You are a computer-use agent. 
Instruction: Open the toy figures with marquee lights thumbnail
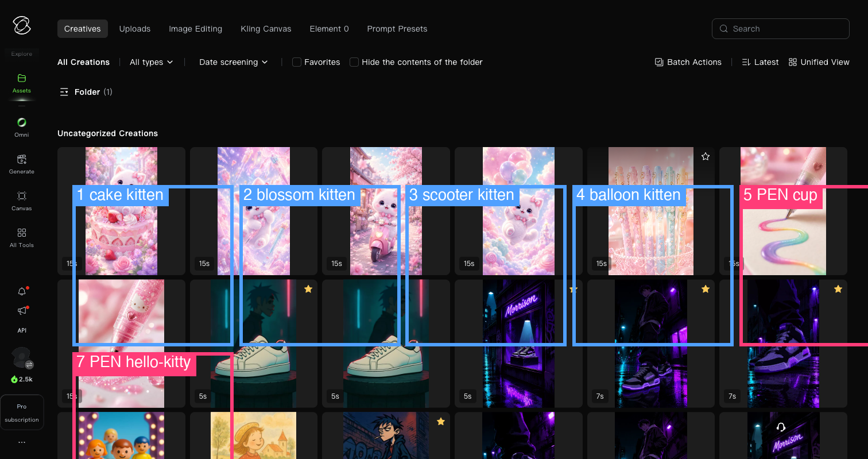(x=121, y=435)
